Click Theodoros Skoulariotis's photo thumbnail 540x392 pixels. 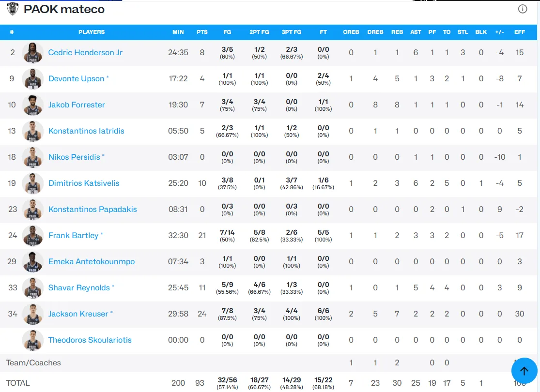[x=33, y=340]
